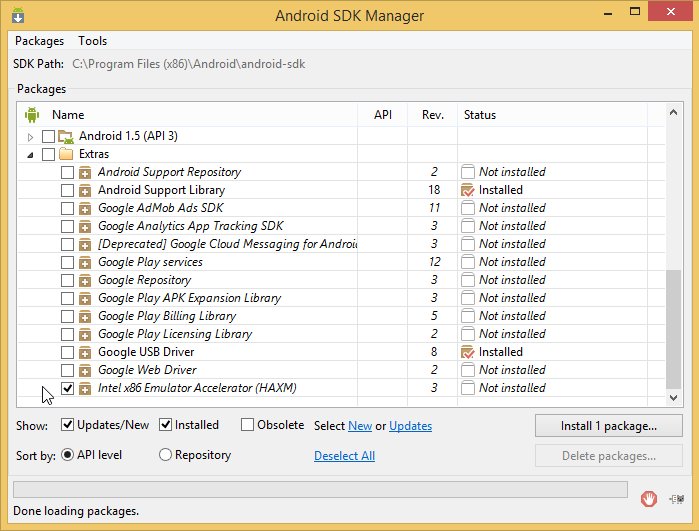Click the Name column header

pos(68,115)
